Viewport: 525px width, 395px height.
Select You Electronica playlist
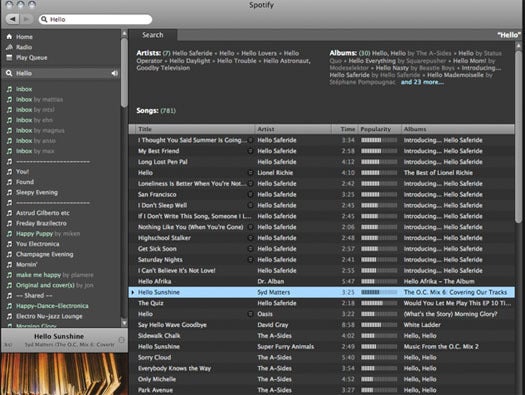pyautogui.click(x=38, y=244)
